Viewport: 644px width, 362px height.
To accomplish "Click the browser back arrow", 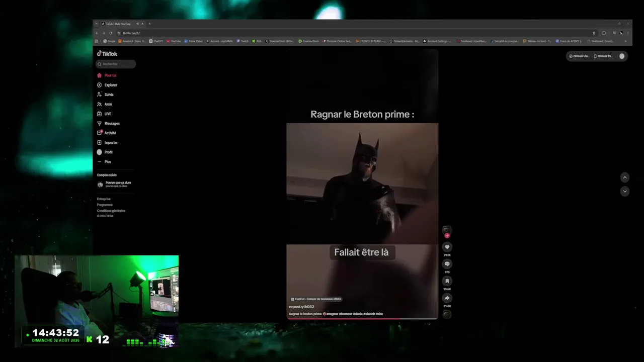I will pos(97,33).
